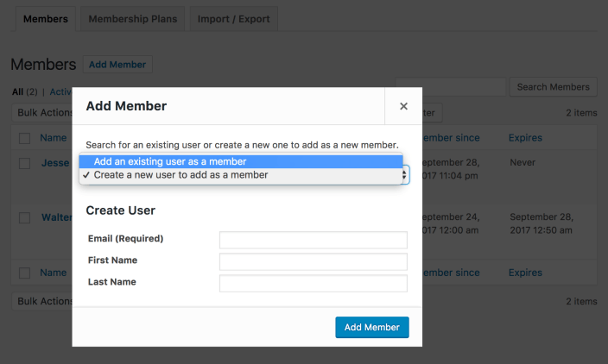608x364 pixels.
Task: Click the Search Members button
Action: pos(554,86)
